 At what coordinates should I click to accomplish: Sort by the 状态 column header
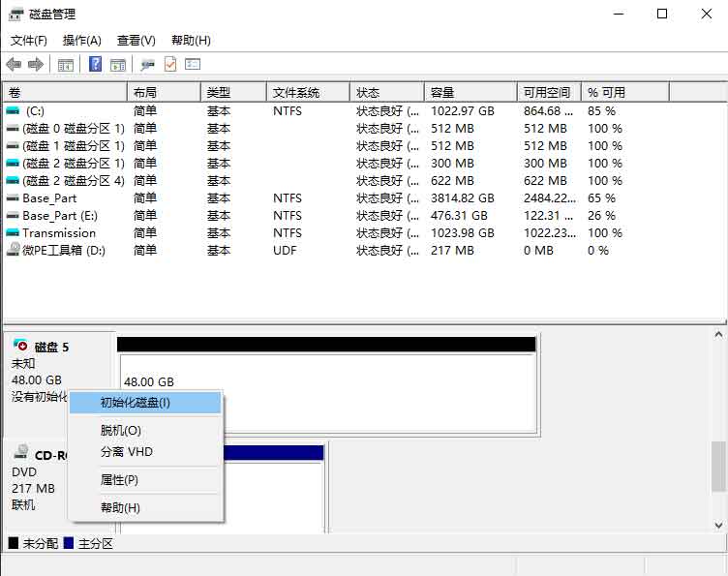(387, 92)
